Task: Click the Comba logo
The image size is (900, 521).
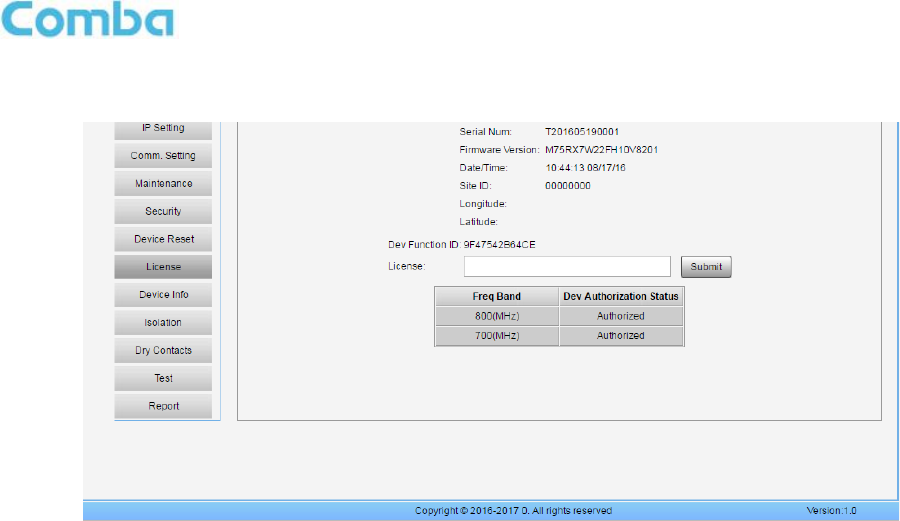Action: [87, 19]
